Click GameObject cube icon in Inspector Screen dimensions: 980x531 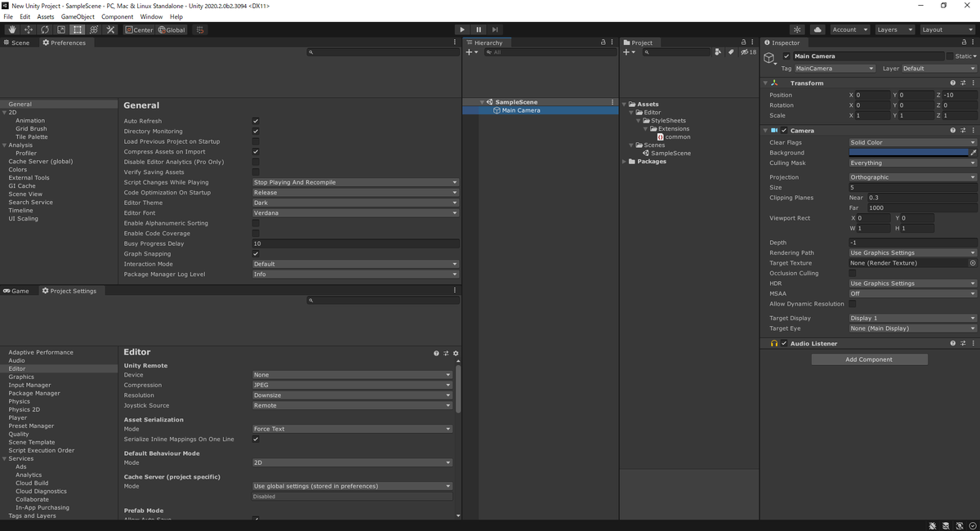click(x=769, y=59)
